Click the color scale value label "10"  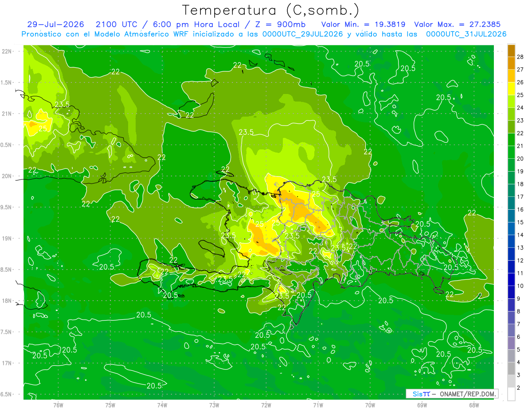click(520, 286)
